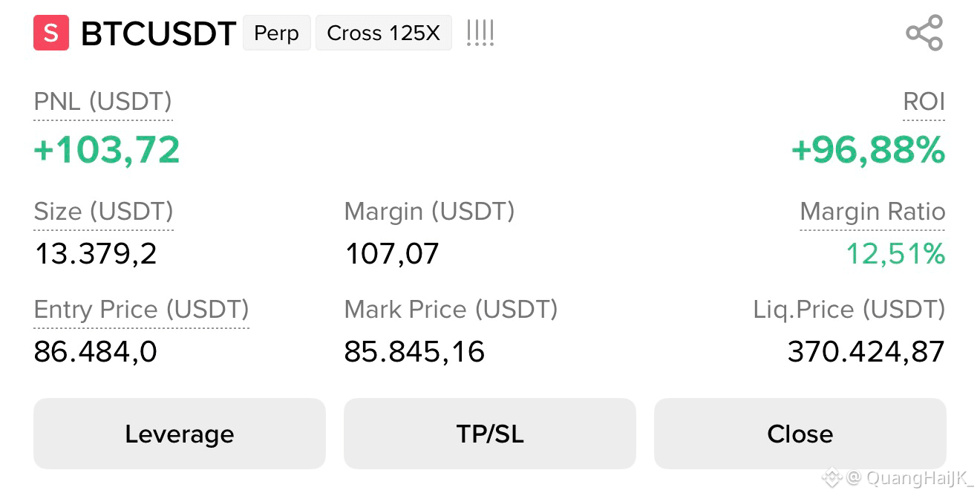This screenshot has height=496, width=980.
Task: Open the TP/SL settings button
Action: tap(490, 434)
